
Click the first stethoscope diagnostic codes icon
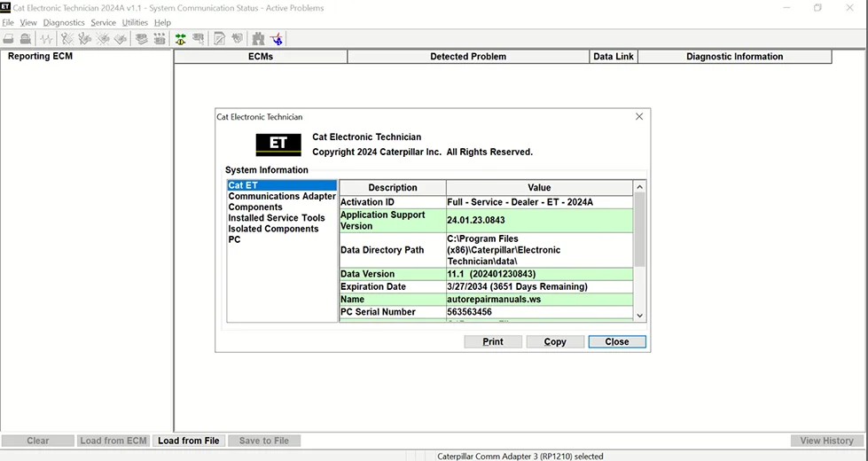pyautogui.click(x=66, y=39)
